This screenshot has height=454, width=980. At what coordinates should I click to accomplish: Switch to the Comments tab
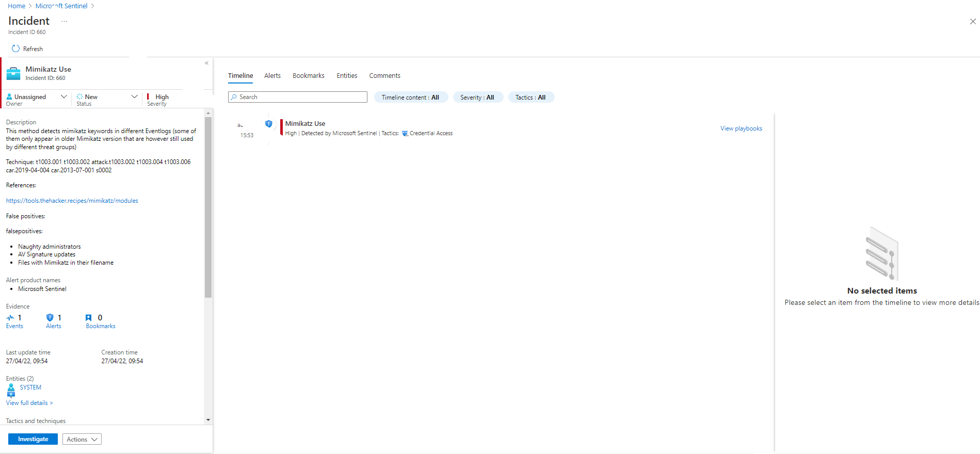pos(384,76)
